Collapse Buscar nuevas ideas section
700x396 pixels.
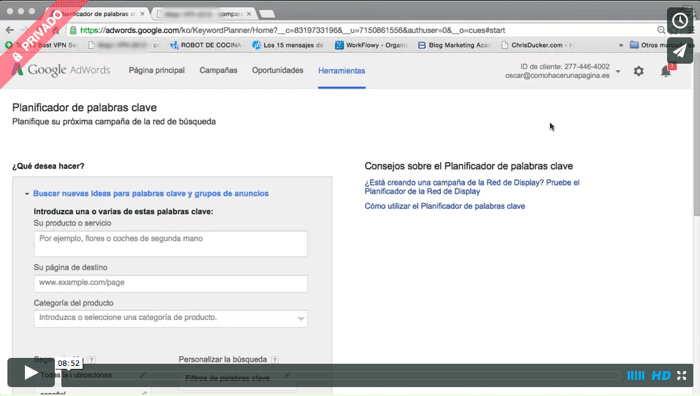pos(27,194)
